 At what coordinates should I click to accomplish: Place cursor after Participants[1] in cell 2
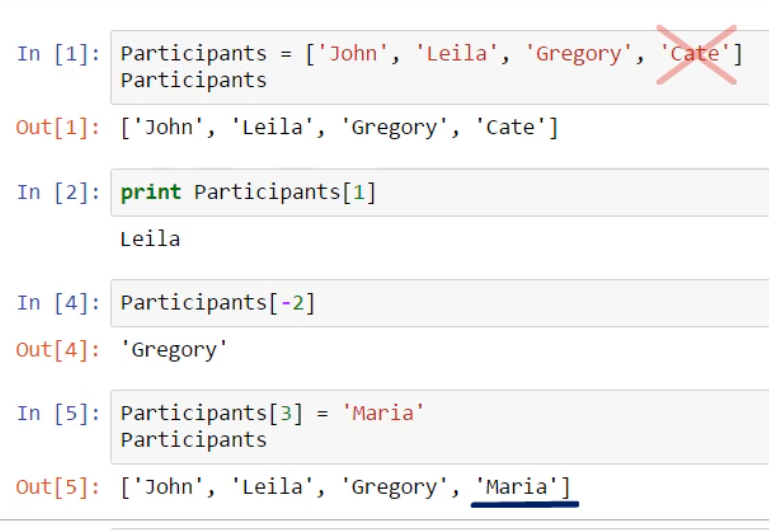click(x=378, y=192)
